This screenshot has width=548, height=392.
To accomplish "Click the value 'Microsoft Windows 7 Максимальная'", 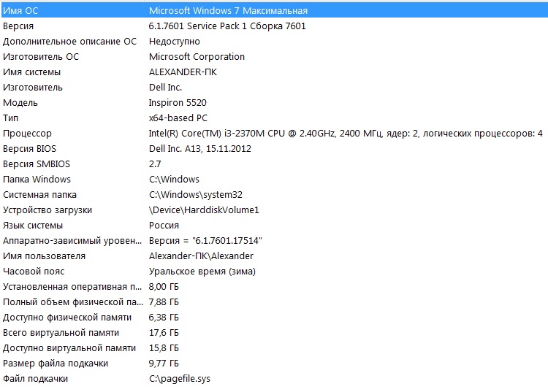I will click(228, 11).
